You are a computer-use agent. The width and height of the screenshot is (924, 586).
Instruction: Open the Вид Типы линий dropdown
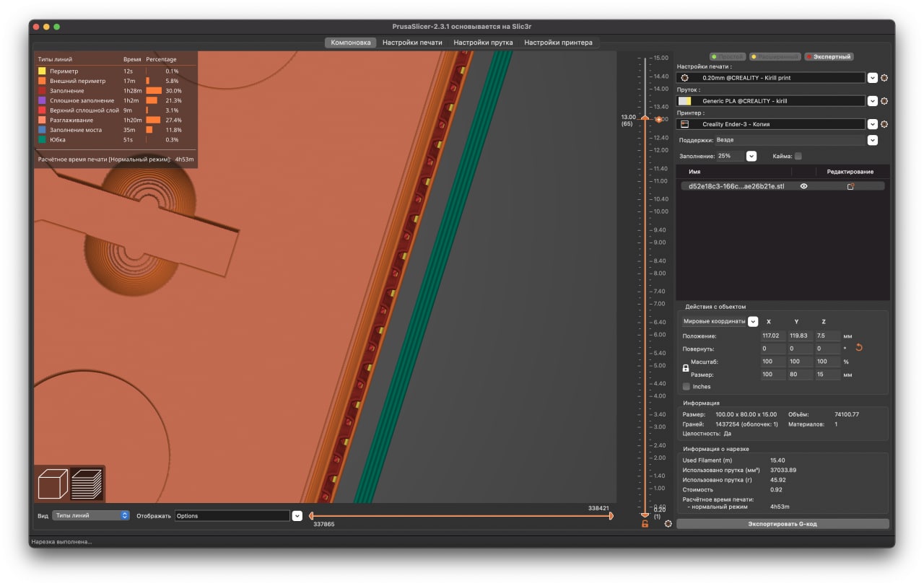[x=90, y=515]
